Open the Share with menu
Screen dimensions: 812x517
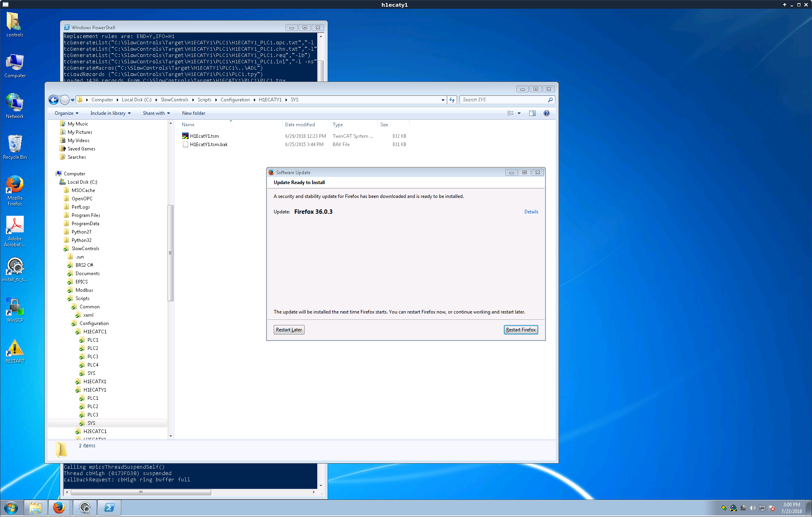pos(156,113)
